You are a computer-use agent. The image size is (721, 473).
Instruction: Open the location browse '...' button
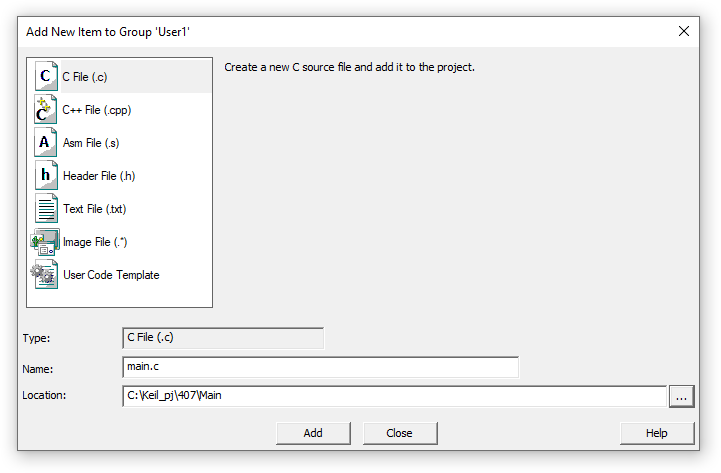click(x=681, y=396)
